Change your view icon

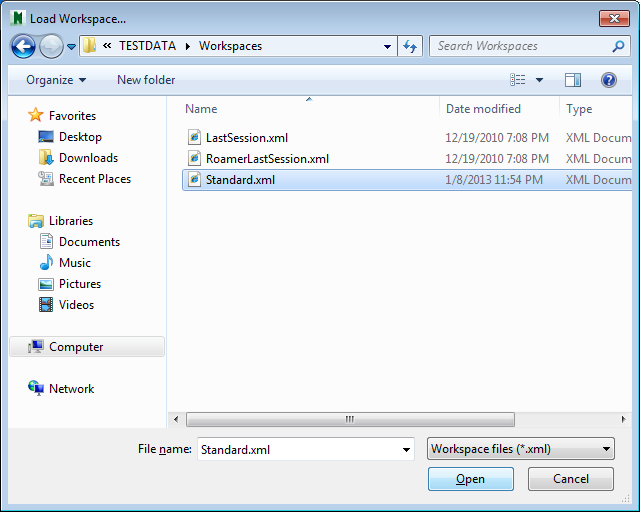tap(518, 80)
